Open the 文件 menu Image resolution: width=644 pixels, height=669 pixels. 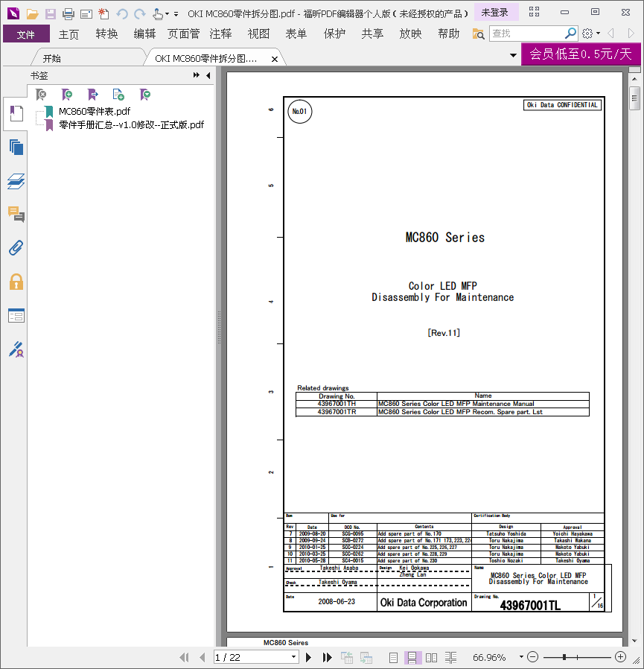[26, 34]
